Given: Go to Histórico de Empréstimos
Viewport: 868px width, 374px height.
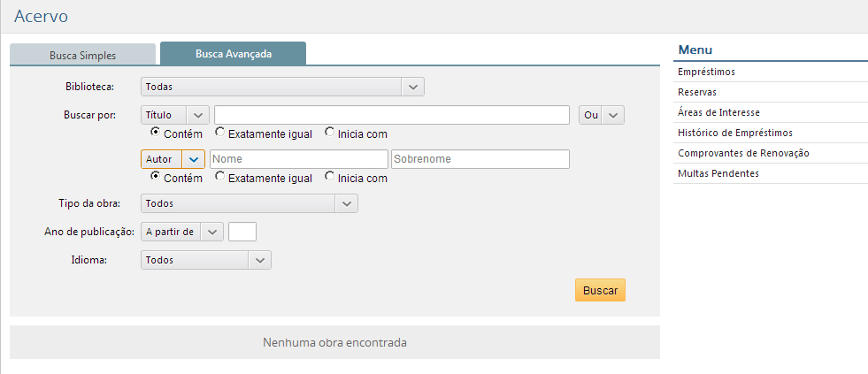Looking at the screenshot, I should coord(734,133).
